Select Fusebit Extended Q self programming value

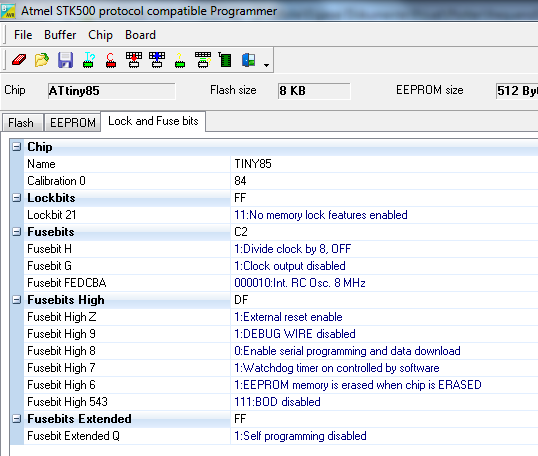[x=300, y=436]
